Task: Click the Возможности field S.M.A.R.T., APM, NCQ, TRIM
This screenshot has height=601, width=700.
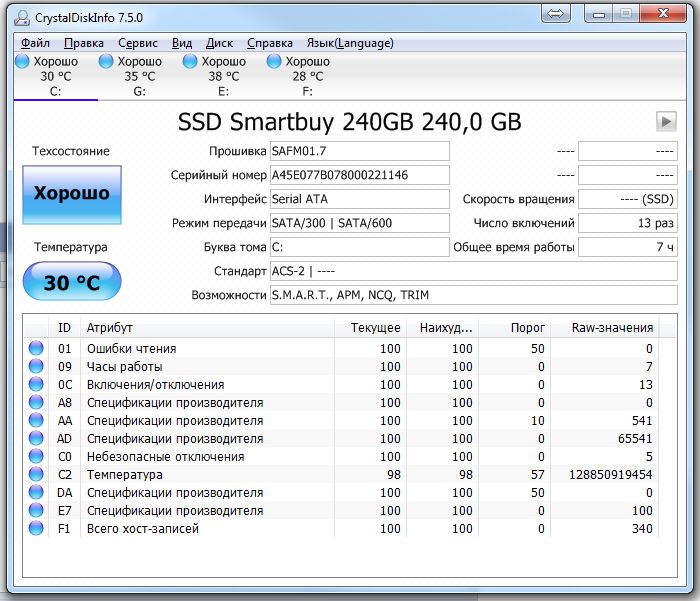Action: (x=474, y=295)
